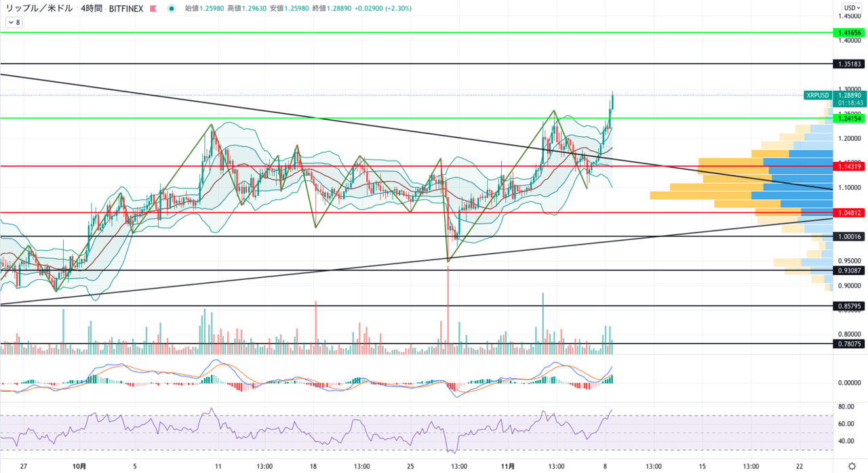Viewport: 868px width, 473px height.
Task: Click the 25 date on time axis
Action: (410, 466)
